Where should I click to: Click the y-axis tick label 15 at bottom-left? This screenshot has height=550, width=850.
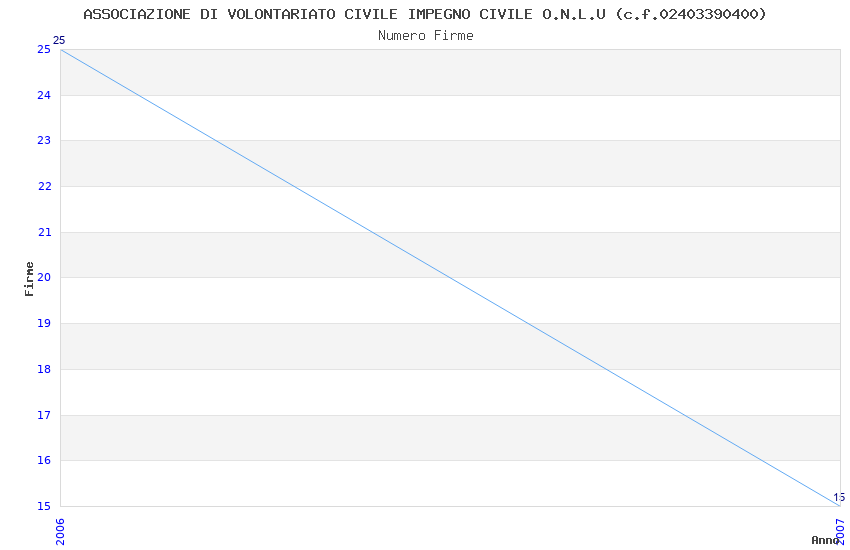[x=44, y=507]
